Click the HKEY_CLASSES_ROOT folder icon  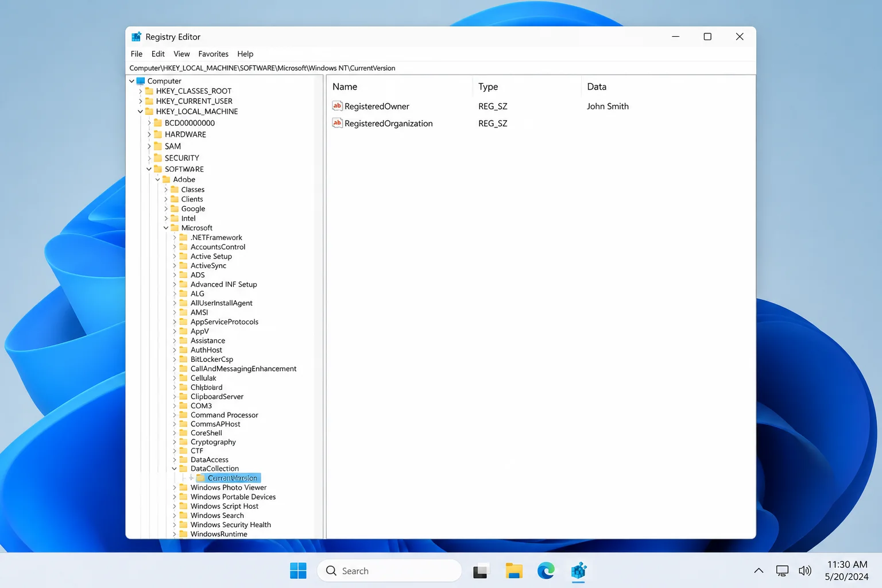149,91
